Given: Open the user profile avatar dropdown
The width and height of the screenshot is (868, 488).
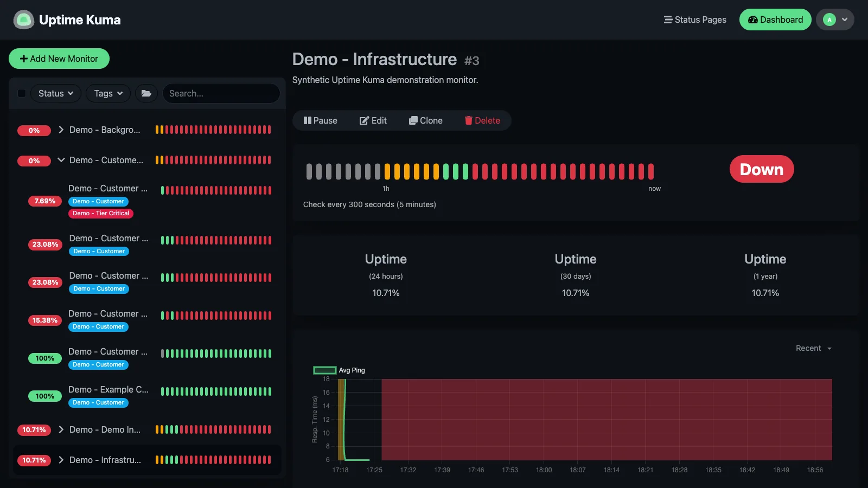Looking at the screenshot, I should (835, 20).
